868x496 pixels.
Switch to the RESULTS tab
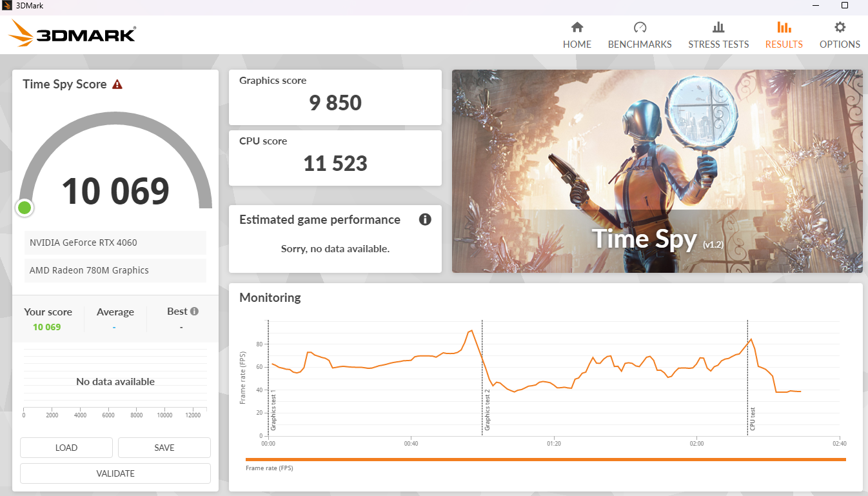[x=784, y=35]
